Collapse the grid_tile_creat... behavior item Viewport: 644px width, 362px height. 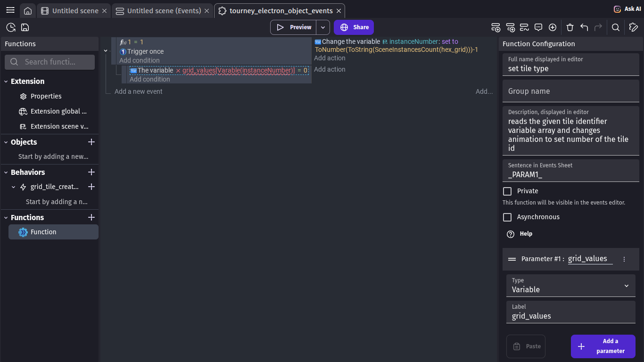pyautogui.click(x=14, y=187)
